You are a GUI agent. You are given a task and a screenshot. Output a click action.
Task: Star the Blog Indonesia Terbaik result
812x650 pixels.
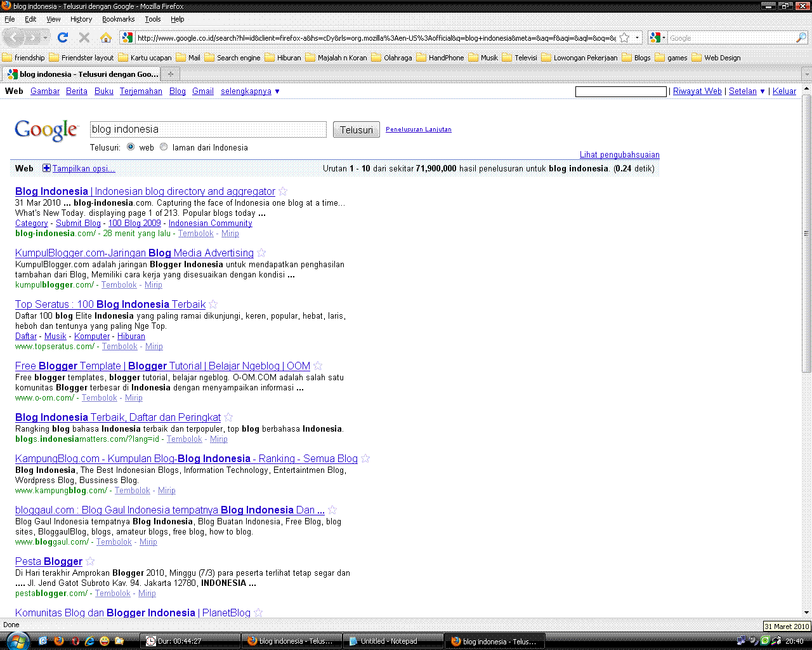click(228, 417)
